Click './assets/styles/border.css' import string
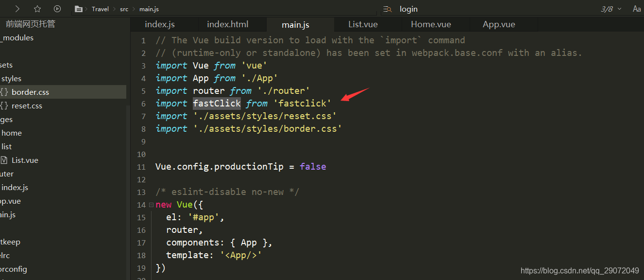This screenshot has width=644, height=280. click(268, 128)
